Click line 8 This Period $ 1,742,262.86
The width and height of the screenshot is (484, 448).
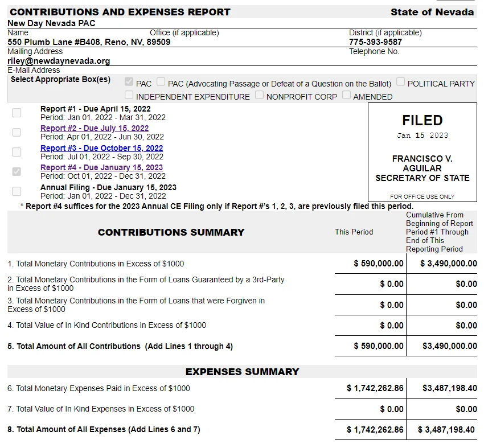(375, 429)
